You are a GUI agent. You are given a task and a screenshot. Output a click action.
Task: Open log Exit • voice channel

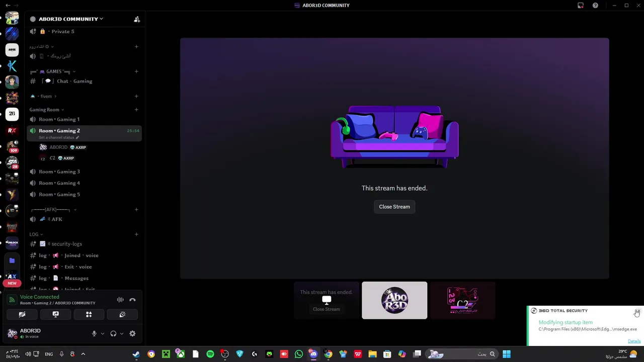[85, 267]
